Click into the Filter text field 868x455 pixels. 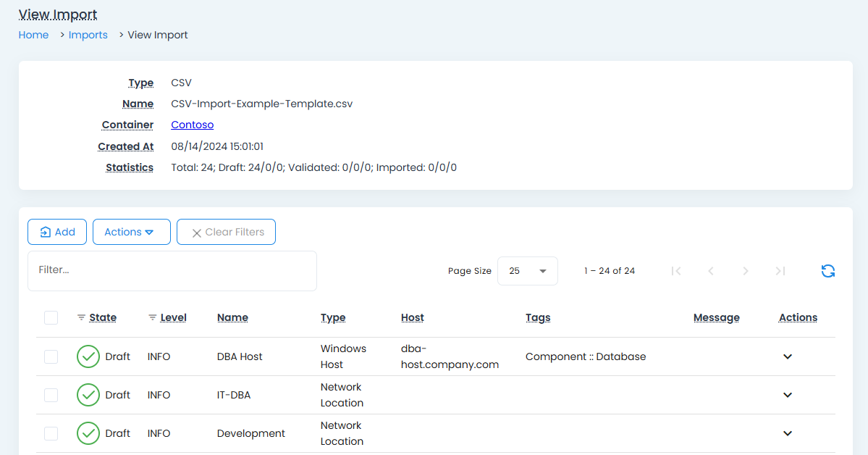point(172,270)
